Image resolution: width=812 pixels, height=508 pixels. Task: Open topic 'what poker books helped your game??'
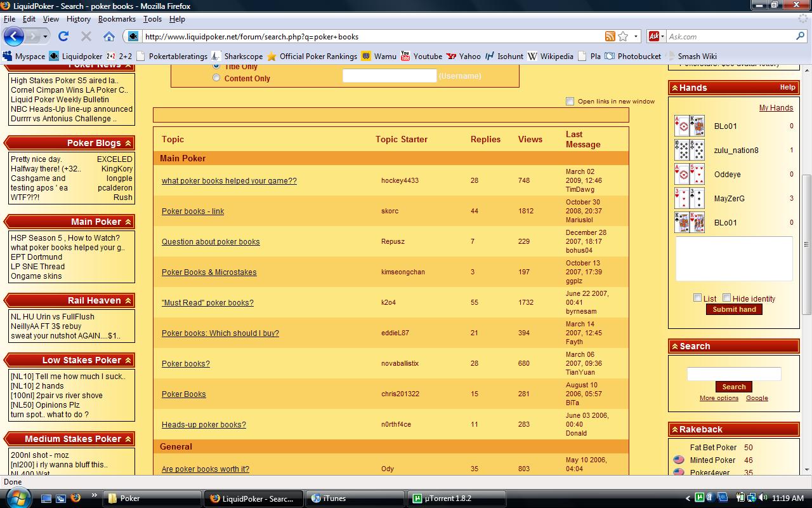coord(229,181)
